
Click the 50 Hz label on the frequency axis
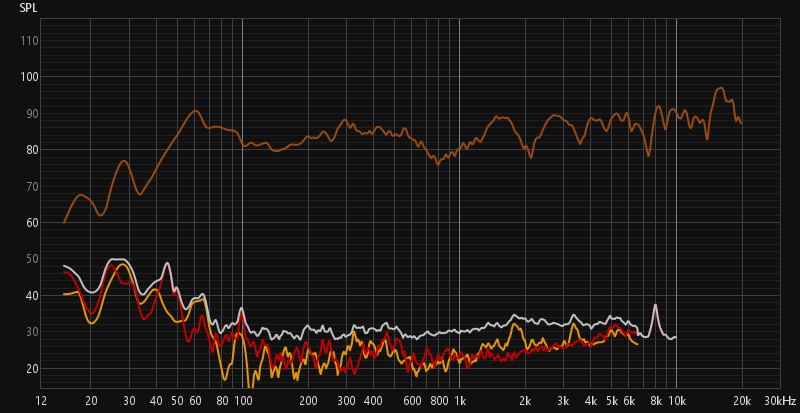(177, 400)
